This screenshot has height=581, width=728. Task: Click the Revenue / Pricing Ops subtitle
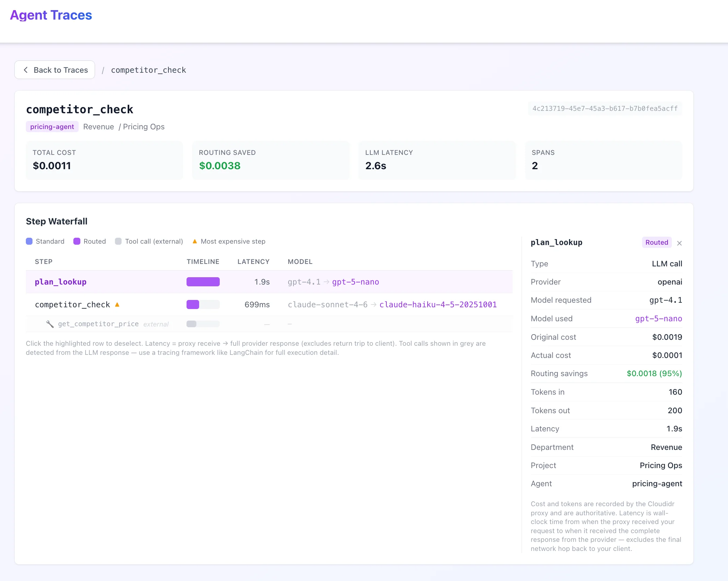pos(124,127)
